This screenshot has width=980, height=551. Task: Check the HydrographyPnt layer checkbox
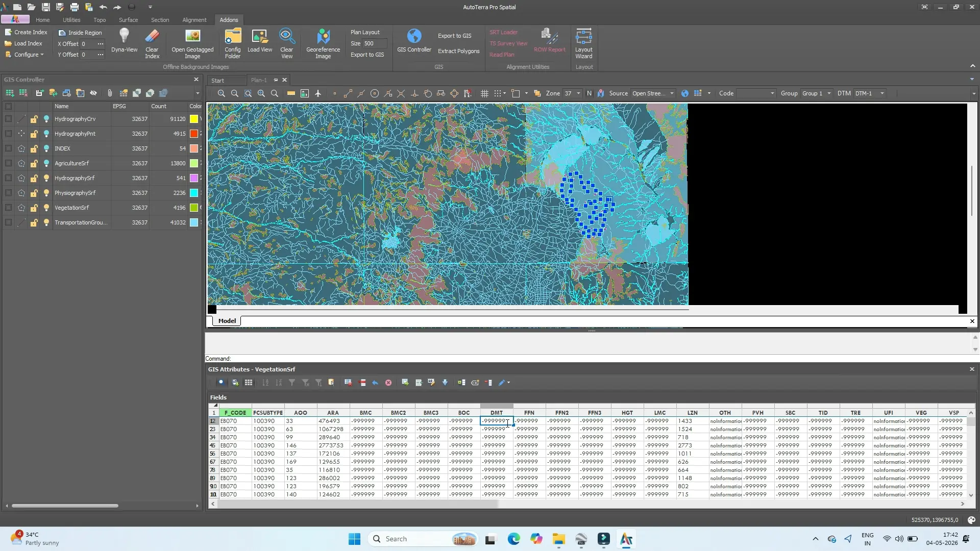pyautogui.click(x=8, y=134)
